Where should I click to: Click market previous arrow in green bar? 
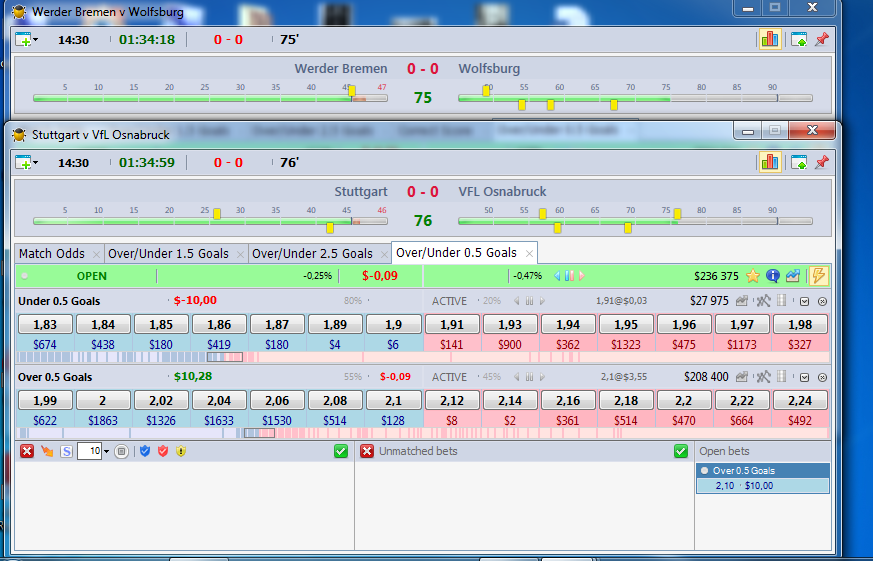click(x=557, y=276)
